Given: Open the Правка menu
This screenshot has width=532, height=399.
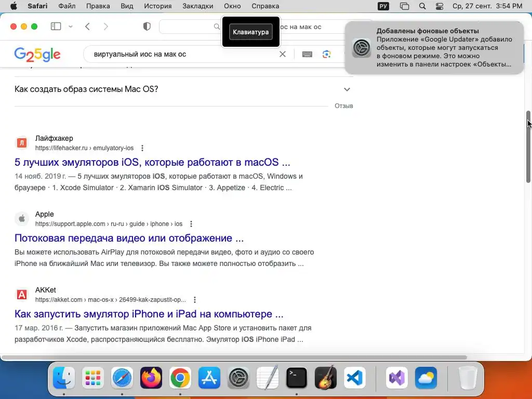Looking at the screenshot, I should point(98,6).
